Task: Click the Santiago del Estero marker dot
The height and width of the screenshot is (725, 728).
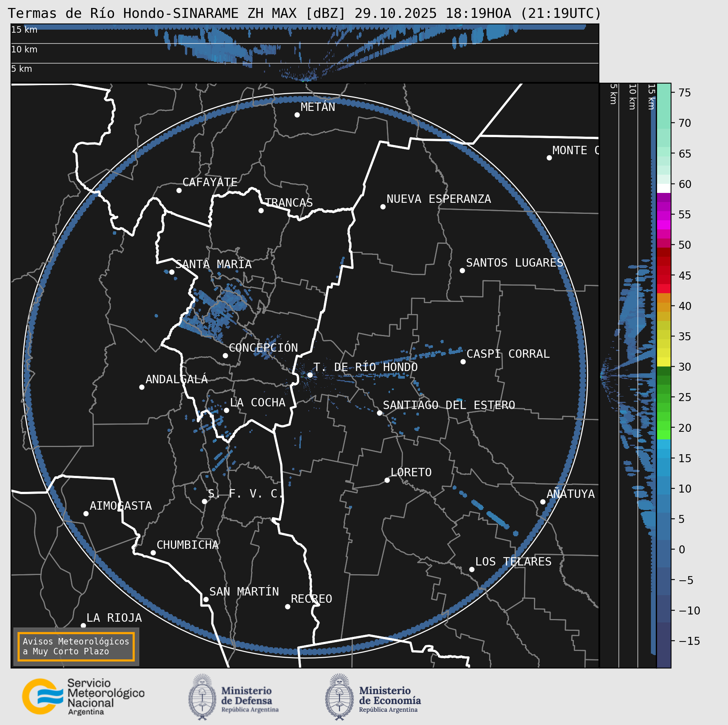Action: click(x=379, y=413)
